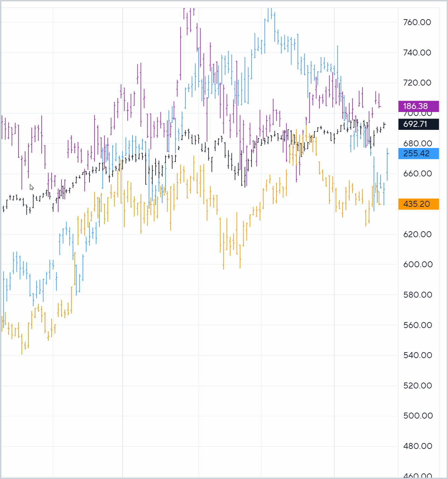
Task: Click the black 692.71 price tag
Action: click(x=418, y=124)
